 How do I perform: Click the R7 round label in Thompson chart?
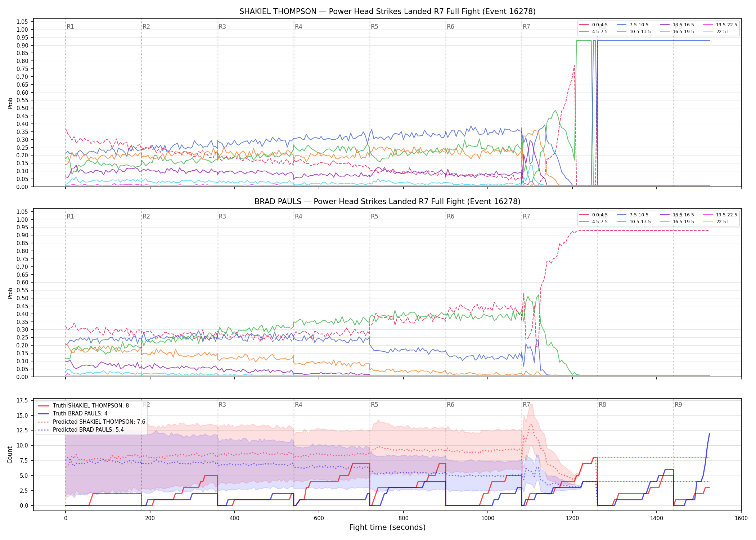pyautogui.click(x=526, y=27)
